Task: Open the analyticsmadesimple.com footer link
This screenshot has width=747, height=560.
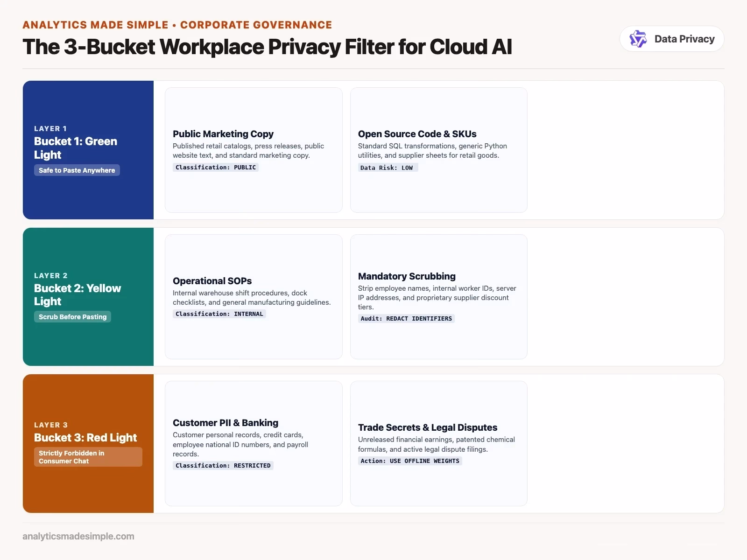Action: [78, 536]
